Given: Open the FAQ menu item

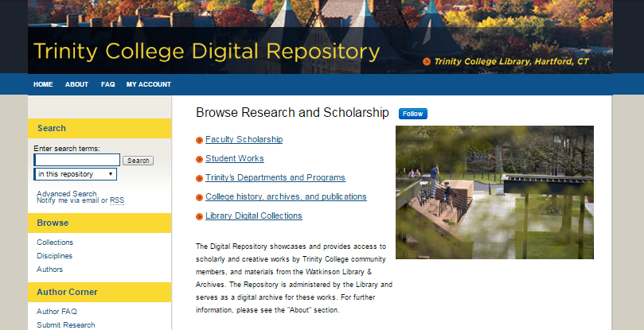Looking at the screenshot, I should coord(108,84).
